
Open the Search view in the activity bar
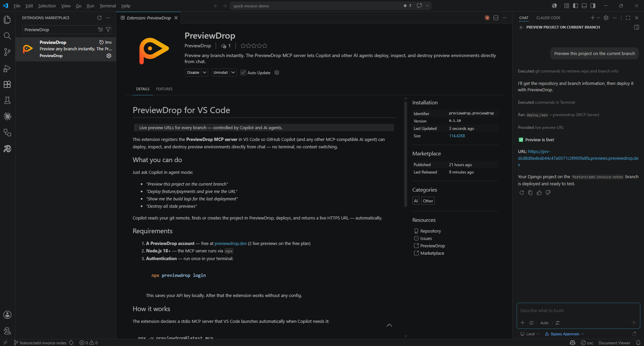7,36
